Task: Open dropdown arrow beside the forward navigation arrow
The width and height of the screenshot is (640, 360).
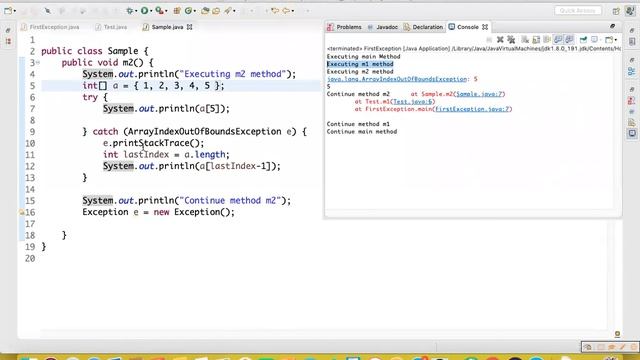Action: point(293,11)
